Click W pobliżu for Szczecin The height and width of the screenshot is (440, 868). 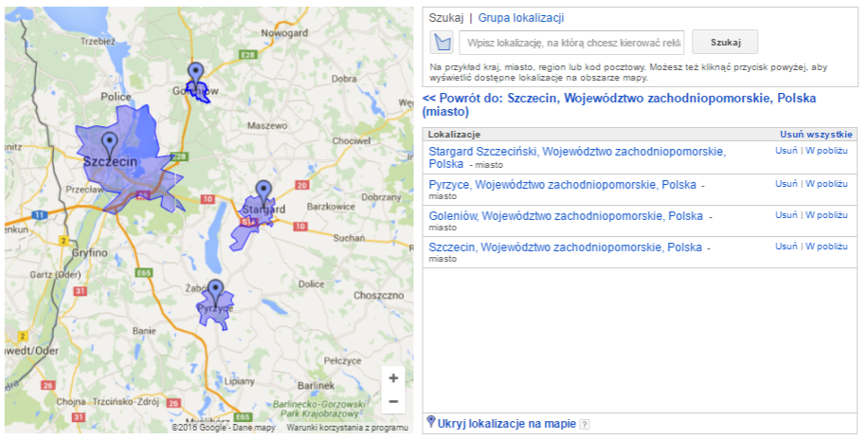(x=826, y=246)
